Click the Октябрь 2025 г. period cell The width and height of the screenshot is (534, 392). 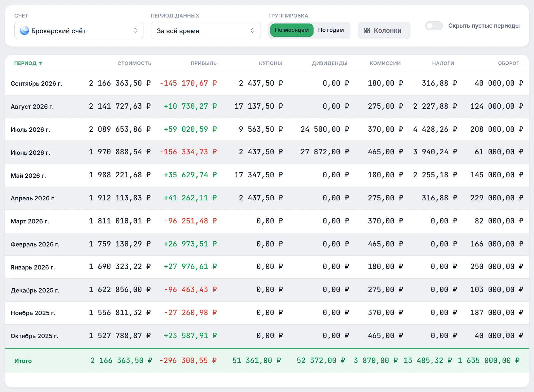pos(34,336)
